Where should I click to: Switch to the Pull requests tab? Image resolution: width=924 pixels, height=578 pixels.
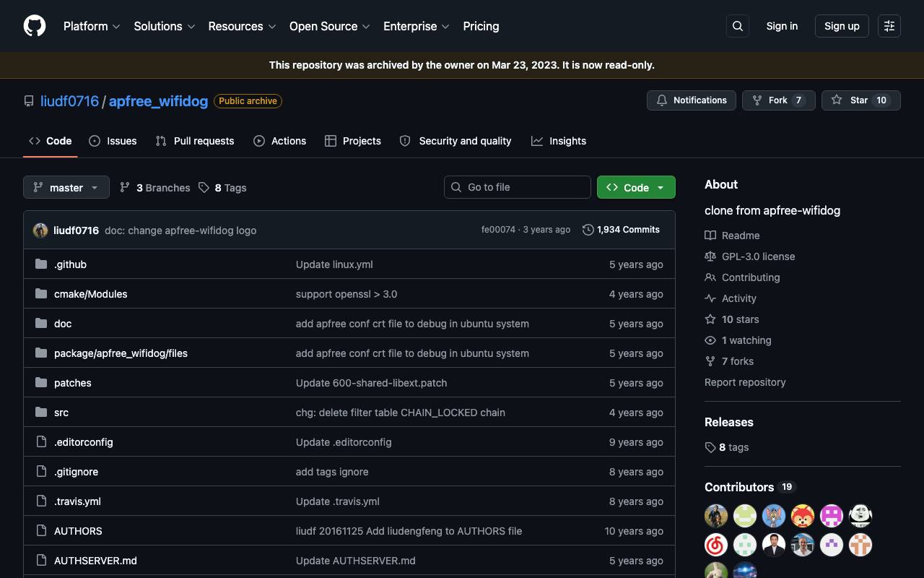(x=195, y=141)
